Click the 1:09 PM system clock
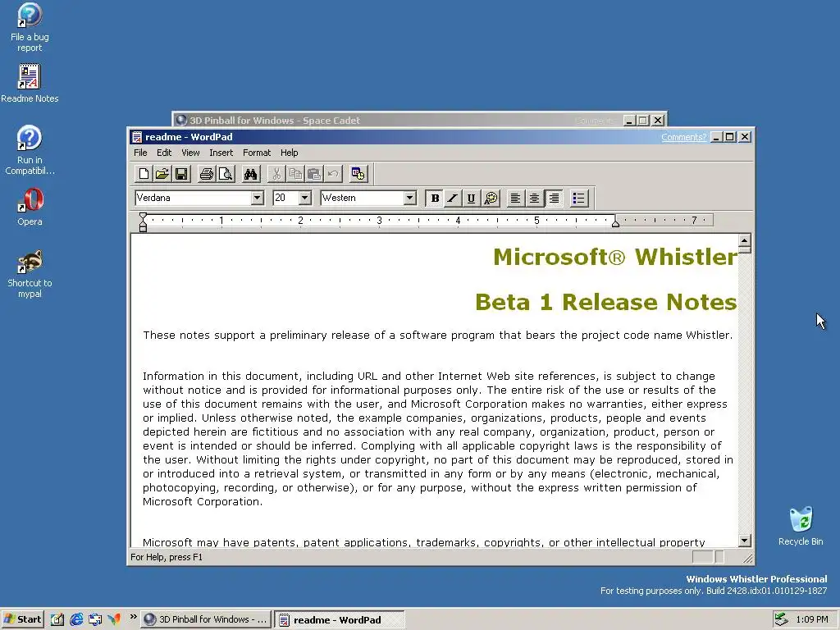This screenshot has width=840, height=630. 811,619
